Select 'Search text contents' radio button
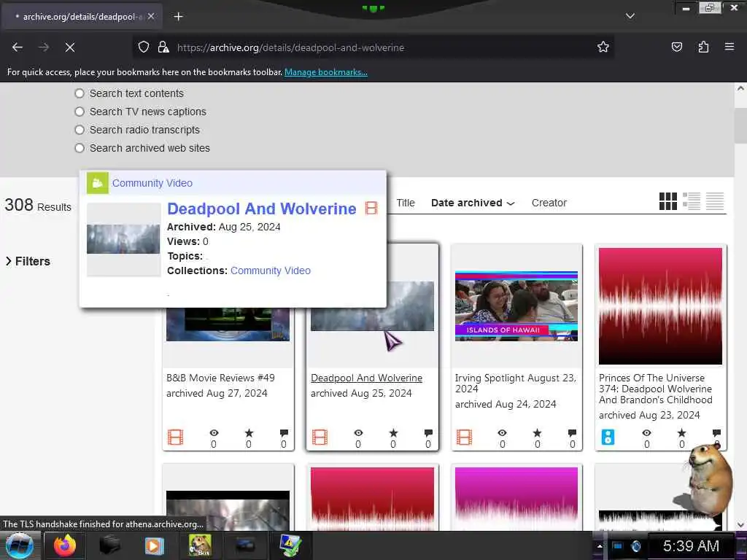Image resolution: width=747 pixels, height=560 pixels. coord(80,93)
